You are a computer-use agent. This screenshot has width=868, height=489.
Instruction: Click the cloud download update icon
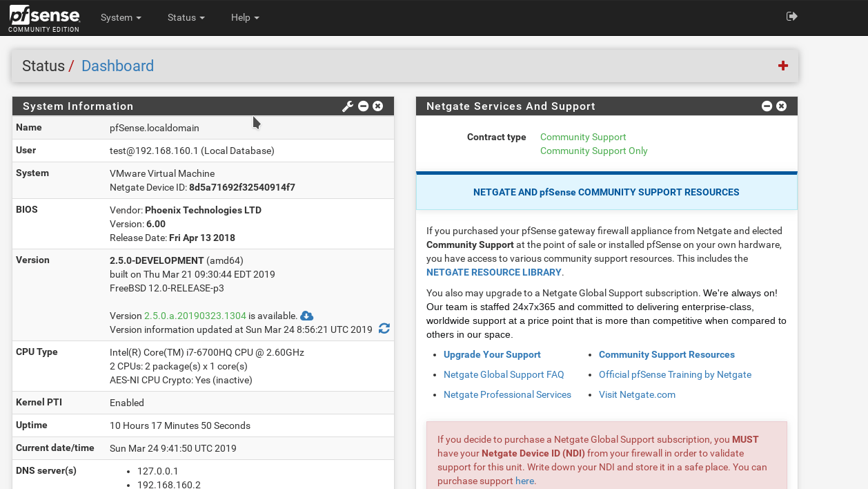point(307,316)
